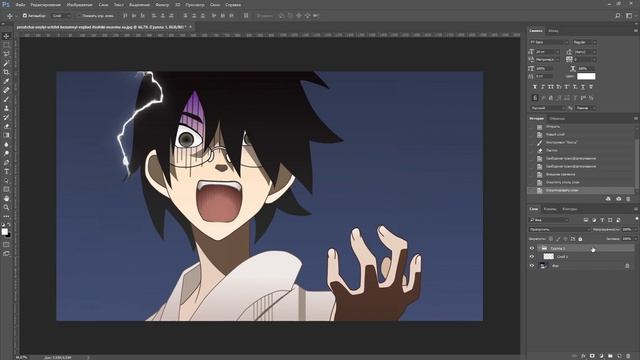
Task: Collapse the Группа 1 group arrow
Action: coord(539,248)
